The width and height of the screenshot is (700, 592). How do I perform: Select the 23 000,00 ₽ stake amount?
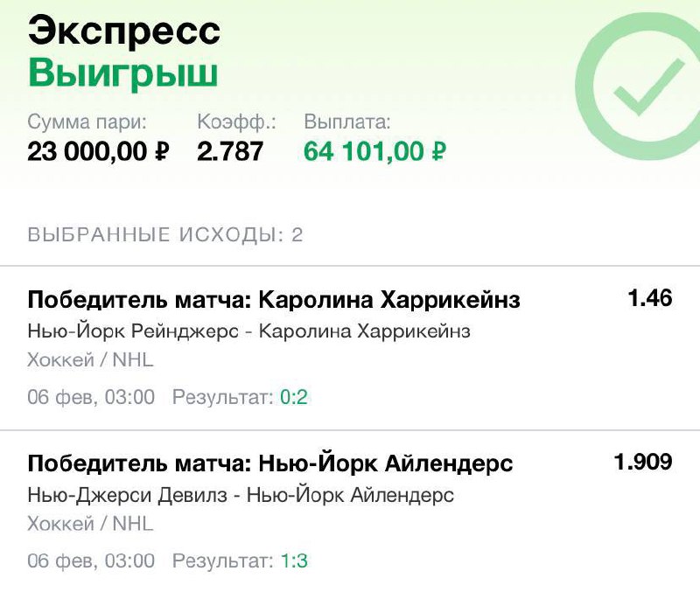pyautogui.click(x=98, y=151)
